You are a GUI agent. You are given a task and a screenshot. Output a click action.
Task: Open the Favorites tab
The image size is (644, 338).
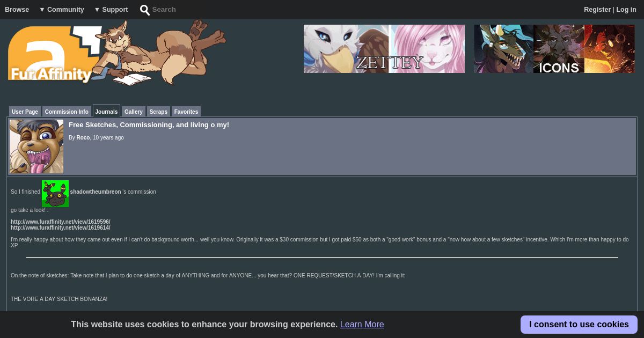186,112
